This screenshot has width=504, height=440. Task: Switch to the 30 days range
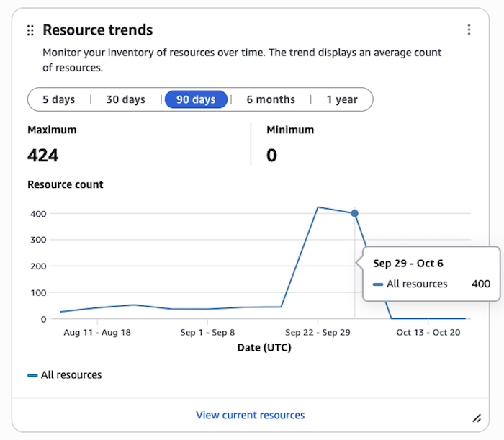[x=125, y=99]
